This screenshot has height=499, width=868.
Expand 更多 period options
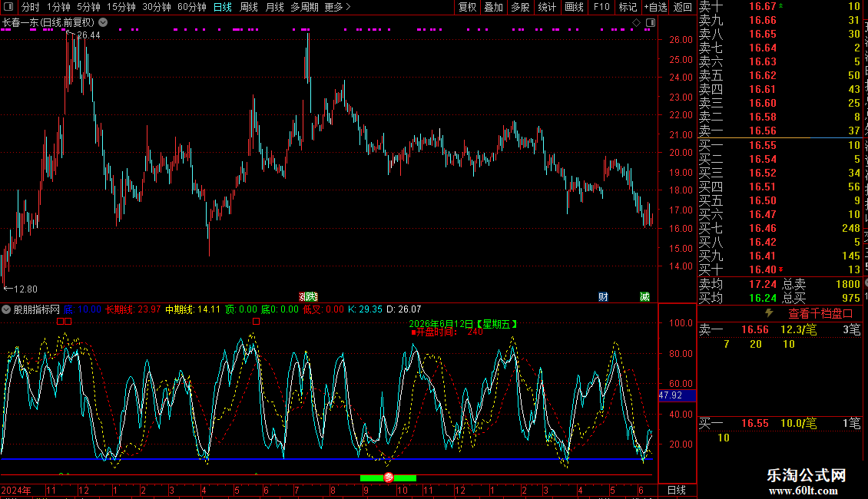tap(338, 7)
